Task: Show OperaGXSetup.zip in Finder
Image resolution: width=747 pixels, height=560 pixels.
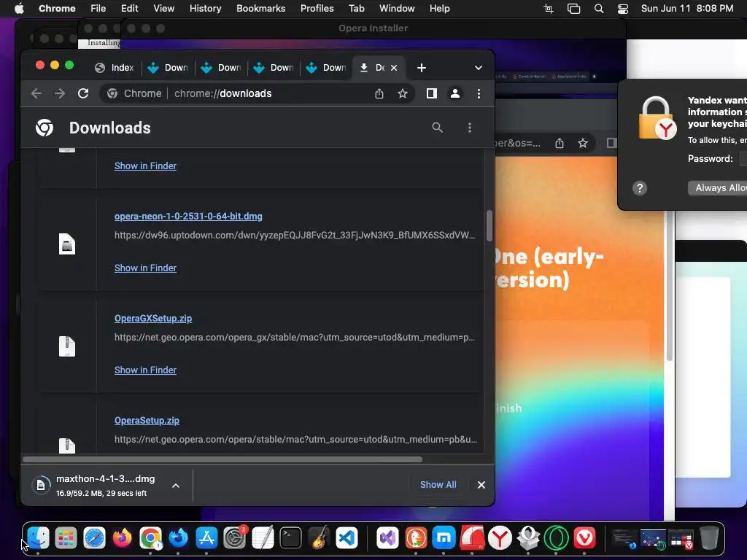Action: click(145, 370)
